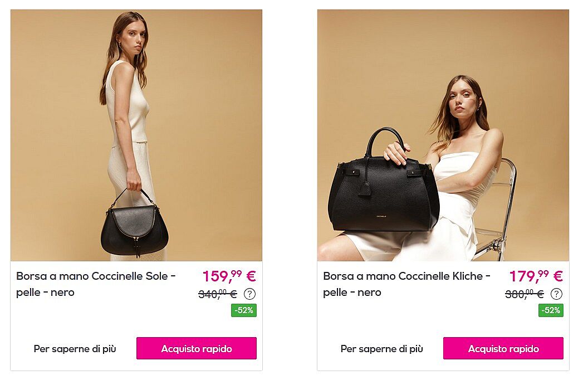Viewport: 588px width, 375px height.
Task: Click the -52% discount badge on Sole bag
Action: coord(244,310)
